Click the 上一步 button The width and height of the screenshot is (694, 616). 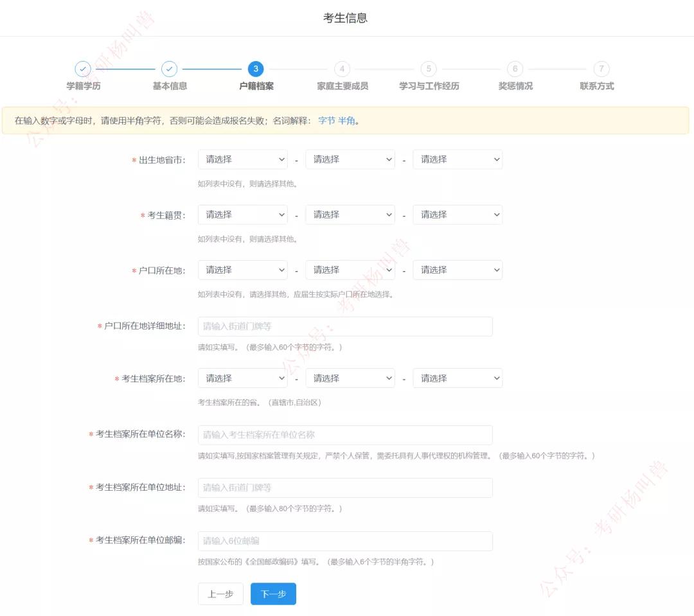220,594
